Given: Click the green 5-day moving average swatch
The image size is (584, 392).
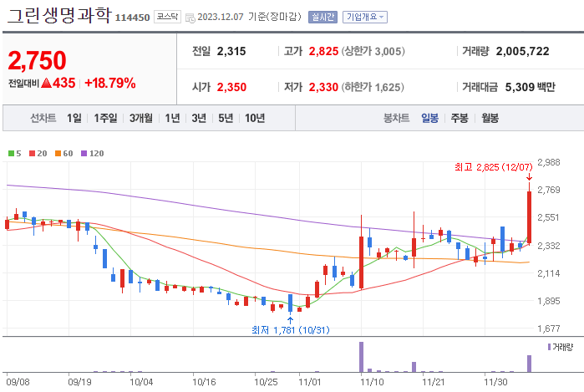Looking at the screenshot, I should [x=11, y=154].
